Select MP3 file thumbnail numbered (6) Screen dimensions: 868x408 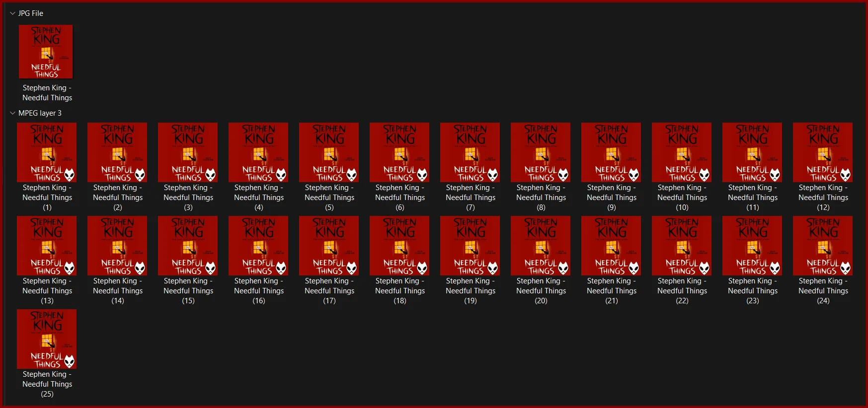tap(399, 152)
